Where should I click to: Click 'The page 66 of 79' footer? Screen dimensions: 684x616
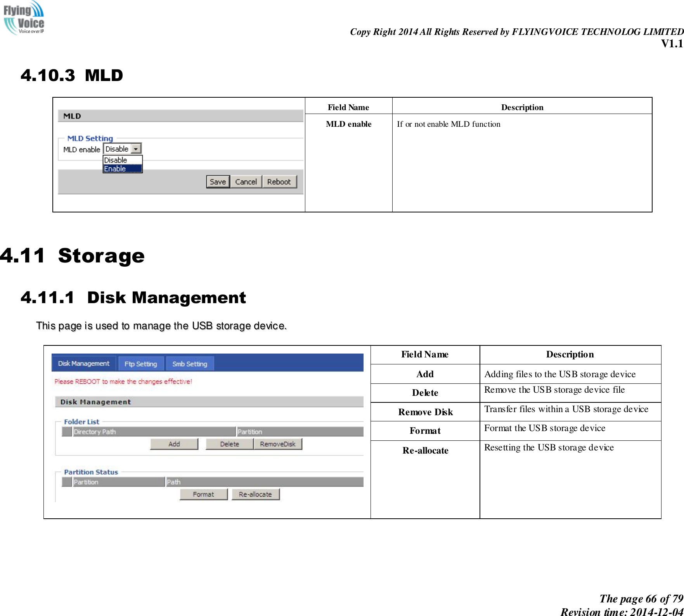[x=641, y=599]
